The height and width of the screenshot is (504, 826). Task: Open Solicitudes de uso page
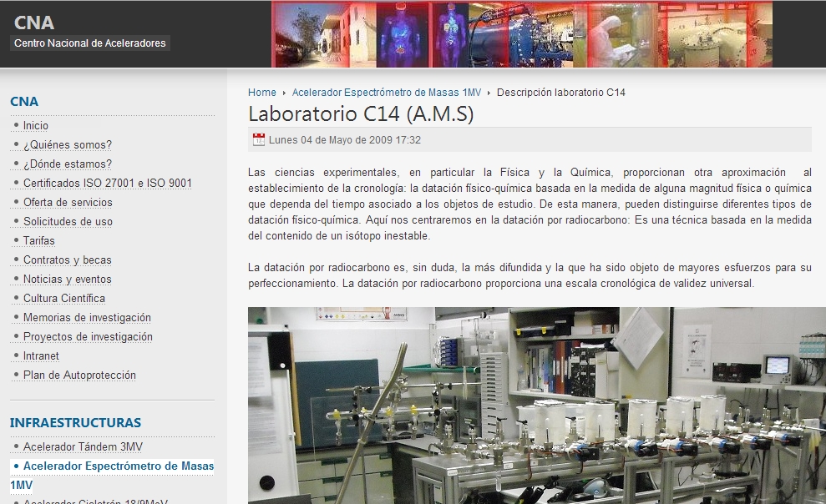pos(68,222)
